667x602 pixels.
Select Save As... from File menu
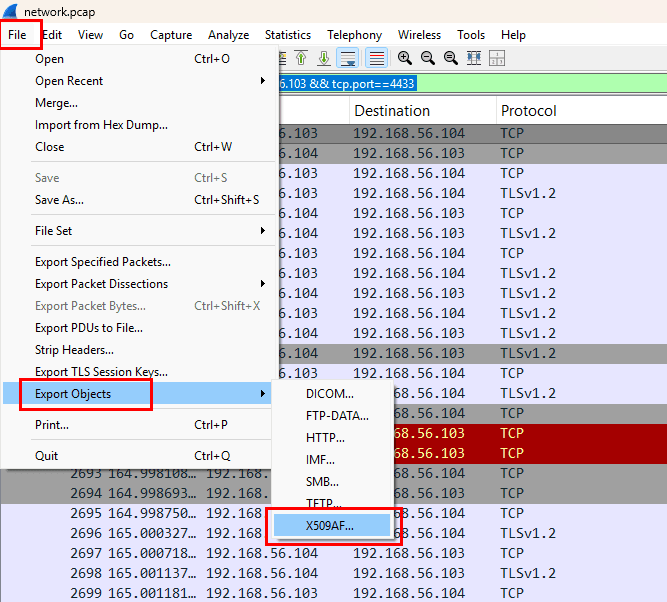[x=59, y=200]
